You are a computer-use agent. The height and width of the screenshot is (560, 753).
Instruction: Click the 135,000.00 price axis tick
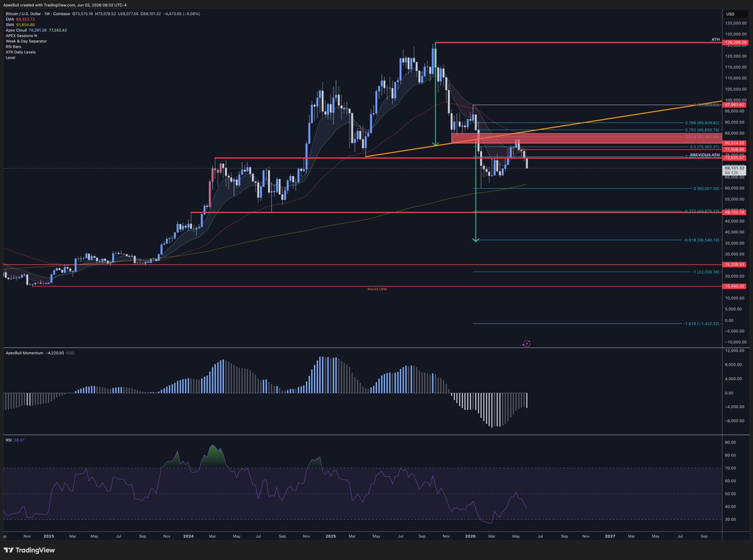[x=735, y=23]
